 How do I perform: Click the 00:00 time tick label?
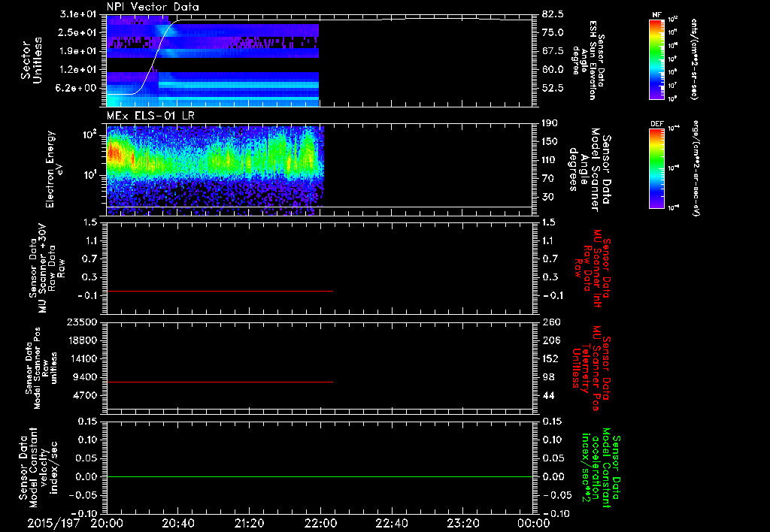point(534,523)
